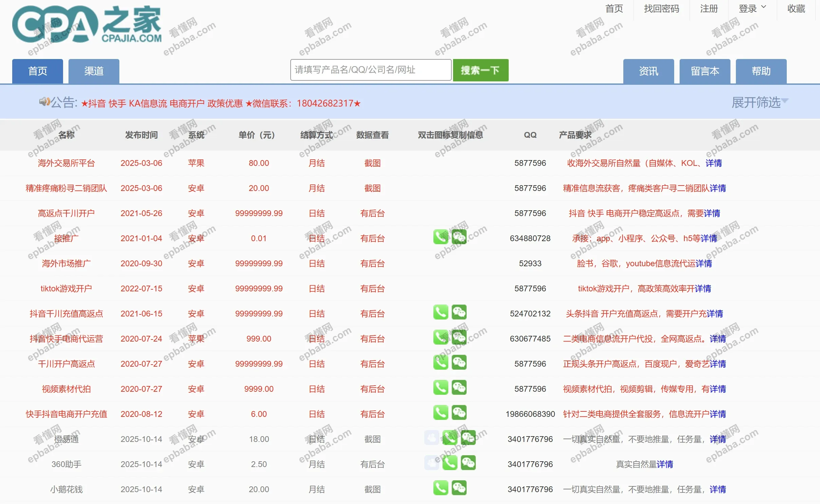Viewport: 820px width, 504px height.
Task: Click WeChat icon in 抖音千川充值高返点 row
Action: (x=459, y=312)
